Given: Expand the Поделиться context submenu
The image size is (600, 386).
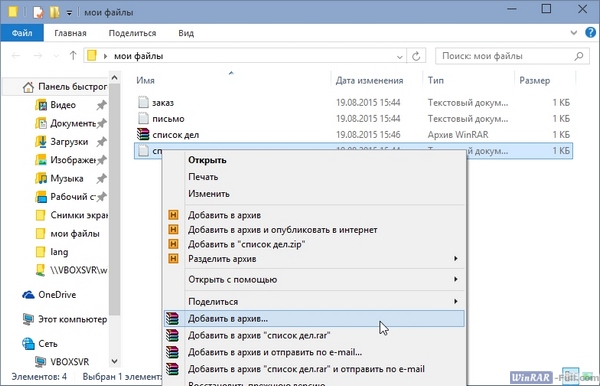Looking at the screenshot, I should [x=456, y=301].
